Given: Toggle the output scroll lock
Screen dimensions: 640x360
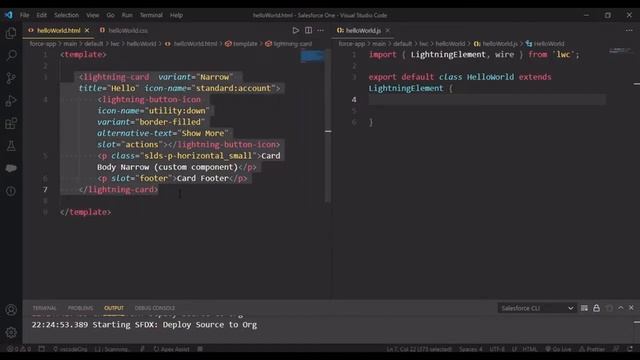Looking at the screenshot, I should pyautogui.click(x=596, y=308).
